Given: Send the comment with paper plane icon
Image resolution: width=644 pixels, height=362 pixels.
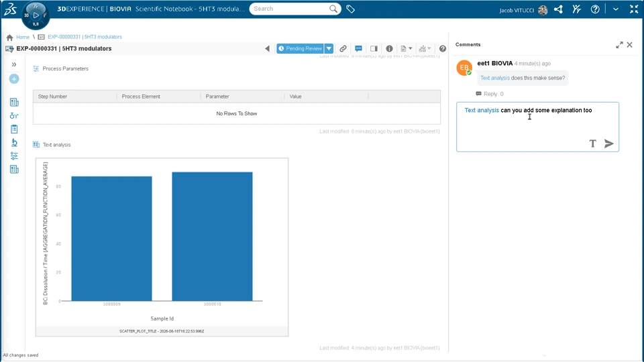Looking at the screenshot, I should (608, 143).
